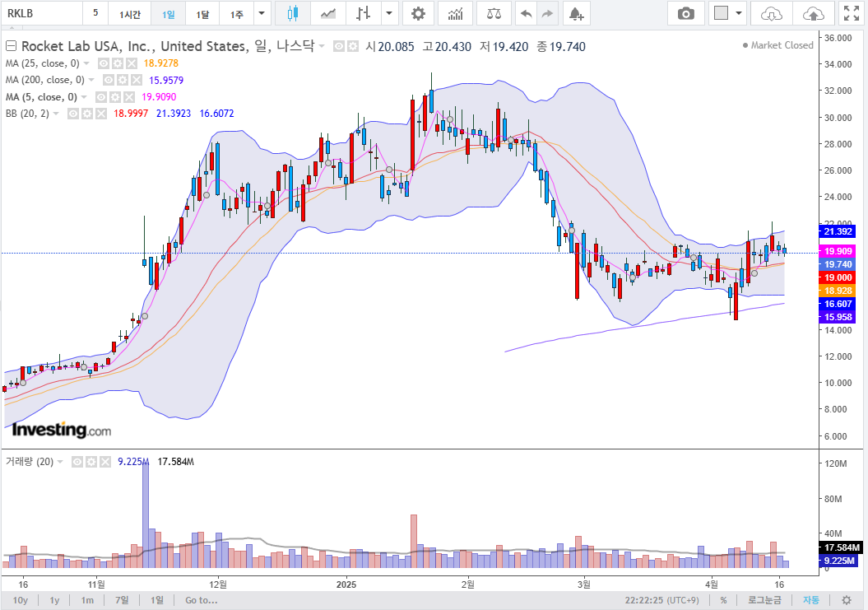Undo the last chart action
The image size is (868, 610).
526,13
